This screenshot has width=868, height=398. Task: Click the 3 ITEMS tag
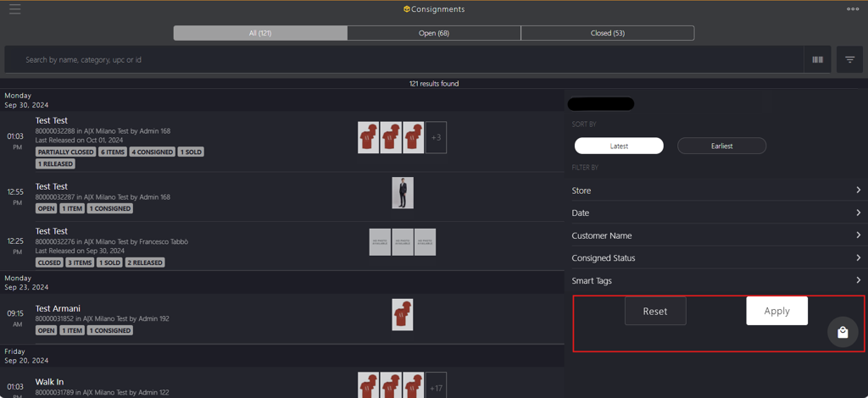coord(80,263)
